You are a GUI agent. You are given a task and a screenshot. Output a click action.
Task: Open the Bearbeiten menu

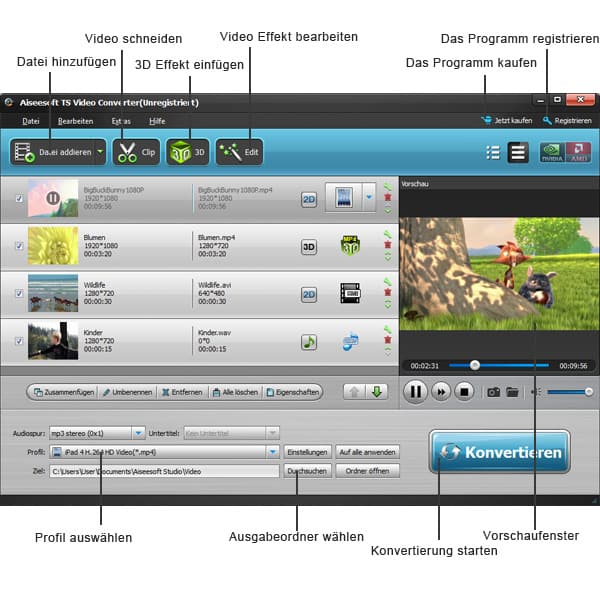pyautogui.click(x=75, y=121)
